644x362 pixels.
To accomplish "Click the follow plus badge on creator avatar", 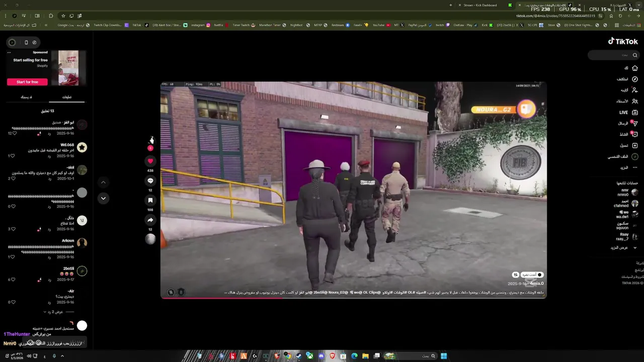I will pyautogui.click(x=150, y=148).
